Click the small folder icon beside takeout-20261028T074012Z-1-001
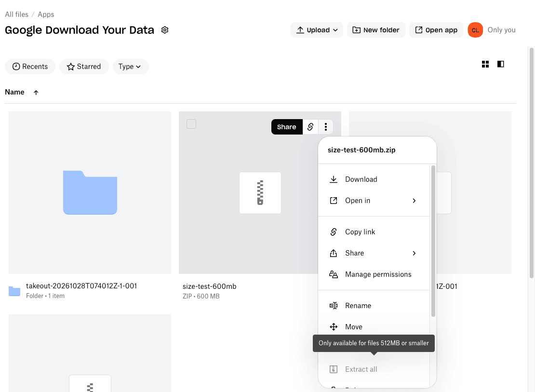Image resolution: width=535 pixels, height=392 pixels. [14, 291]
